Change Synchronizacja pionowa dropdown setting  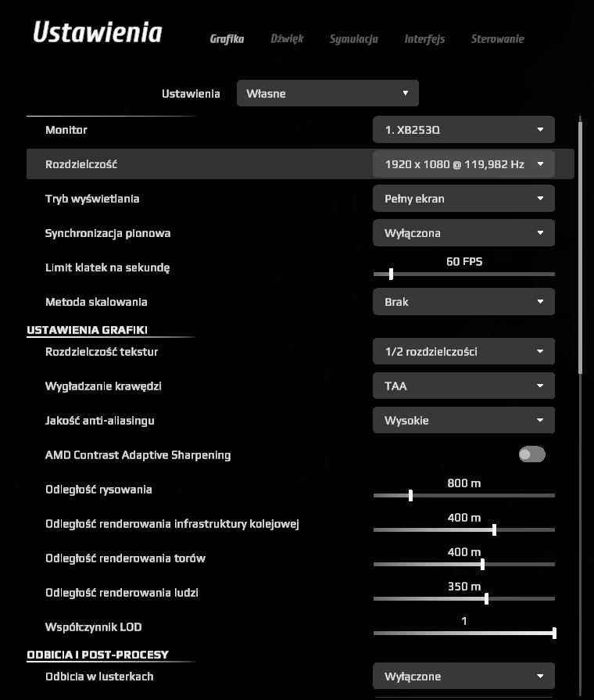[x=463, y=233]
